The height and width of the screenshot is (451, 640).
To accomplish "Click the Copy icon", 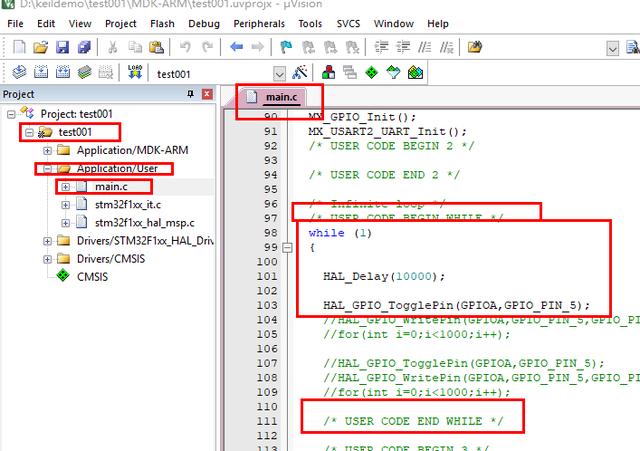I will click(x=135, y=47).
